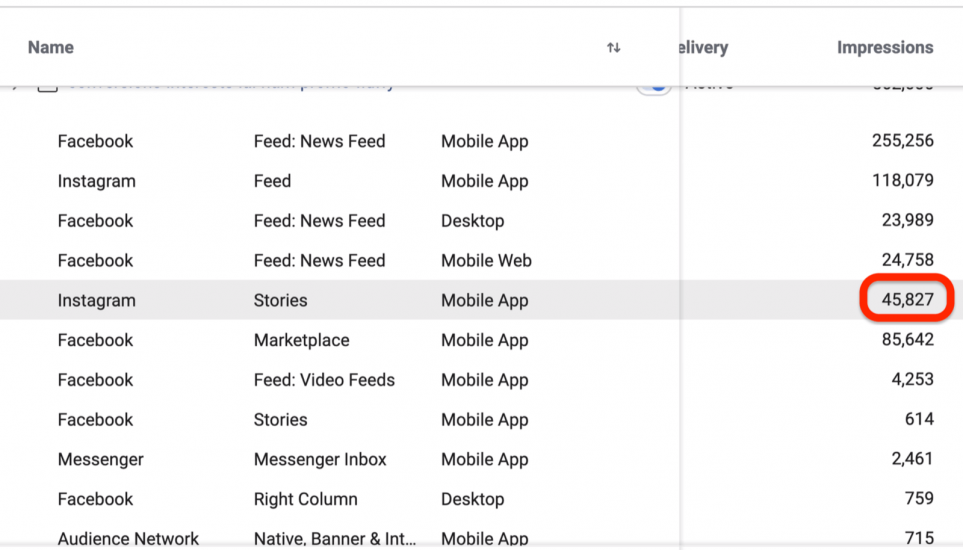This screenshot has width=963, height=550.
Task: Sort by the Name column header
Action: 50,47
